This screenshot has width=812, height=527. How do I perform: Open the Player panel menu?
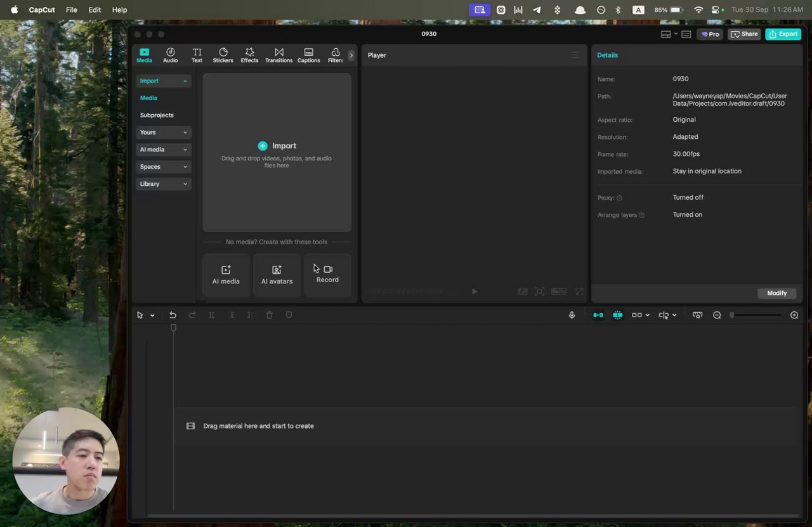pos(575,55)
